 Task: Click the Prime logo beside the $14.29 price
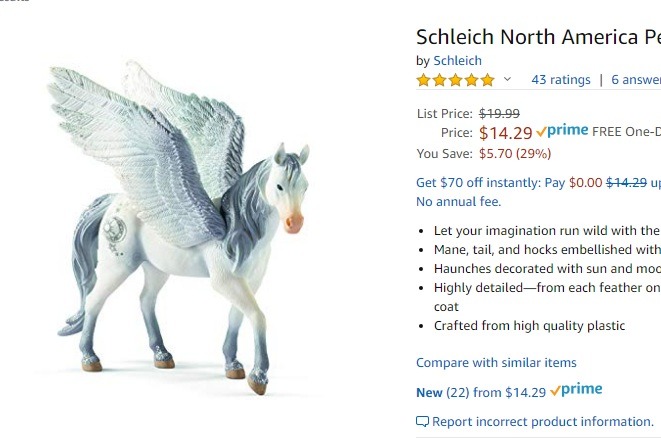pyautogui.click(x=562, y=132)
